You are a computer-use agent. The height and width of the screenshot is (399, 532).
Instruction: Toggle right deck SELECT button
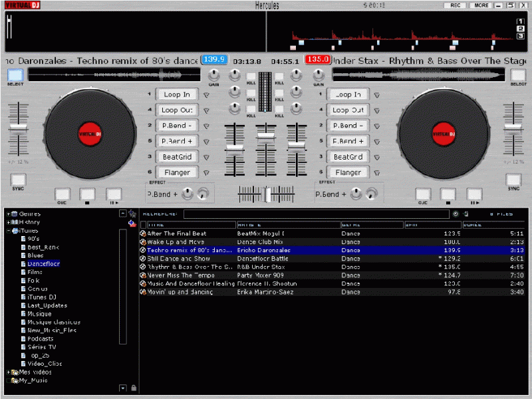click(518, 75)
